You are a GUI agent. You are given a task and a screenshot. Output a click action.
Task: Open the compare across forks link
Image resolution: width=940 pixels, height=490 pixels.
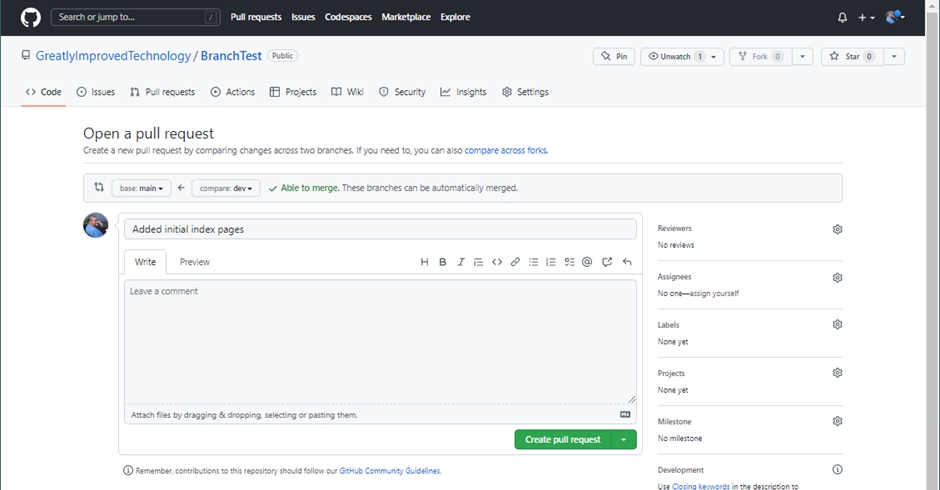coord(505,151)
